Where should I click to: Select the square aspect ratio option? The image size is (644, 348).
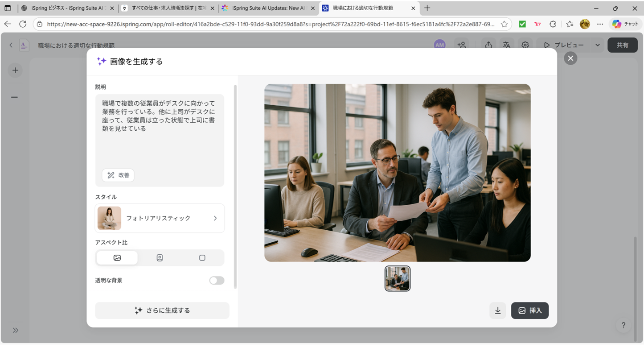click(x=202, y=257)
